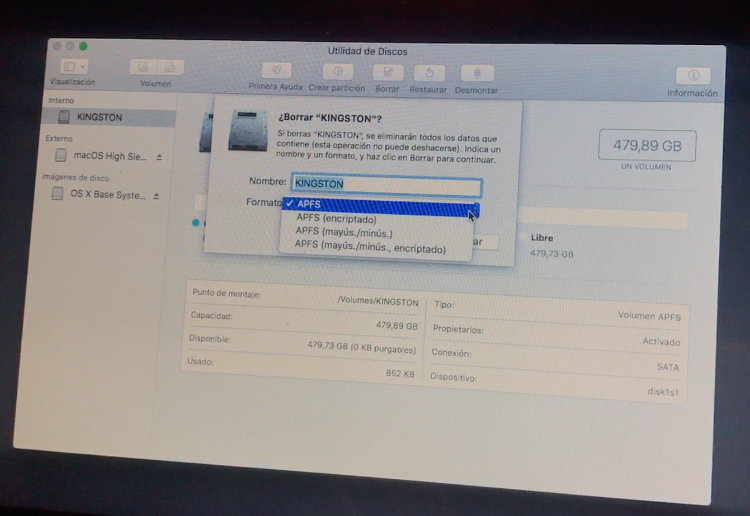Open the Visualización dropdown
The width and height of the screenshot is (750, 516).
[x=73, y=66]
